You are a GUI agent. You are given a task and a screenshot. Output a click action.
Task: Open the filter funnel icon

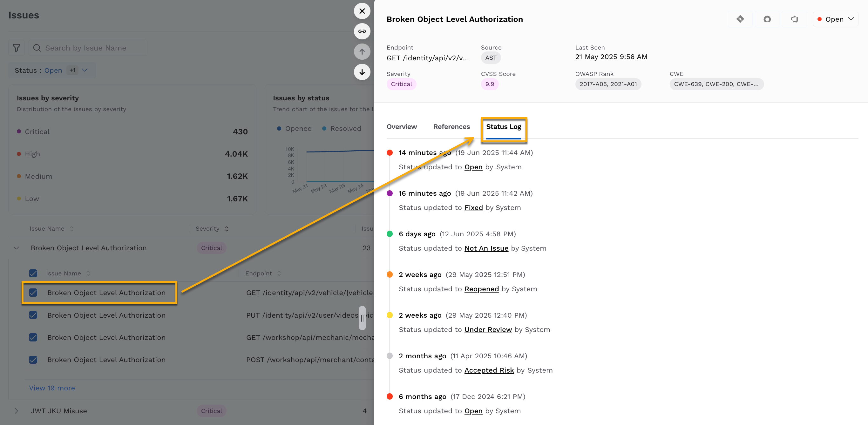coord(16,48)
